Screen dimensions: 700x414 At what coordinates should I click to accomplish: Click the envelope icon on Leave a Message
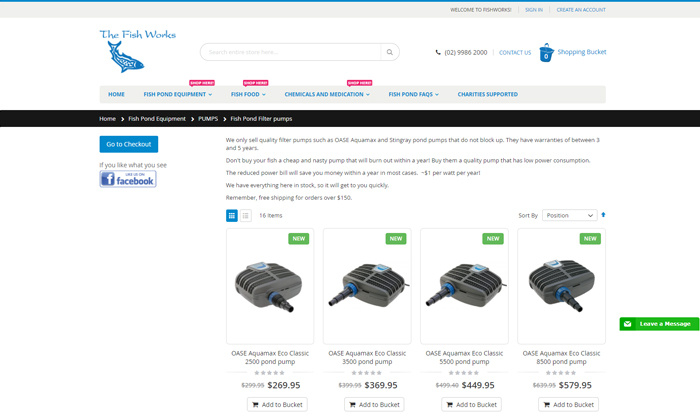(627, 324)
